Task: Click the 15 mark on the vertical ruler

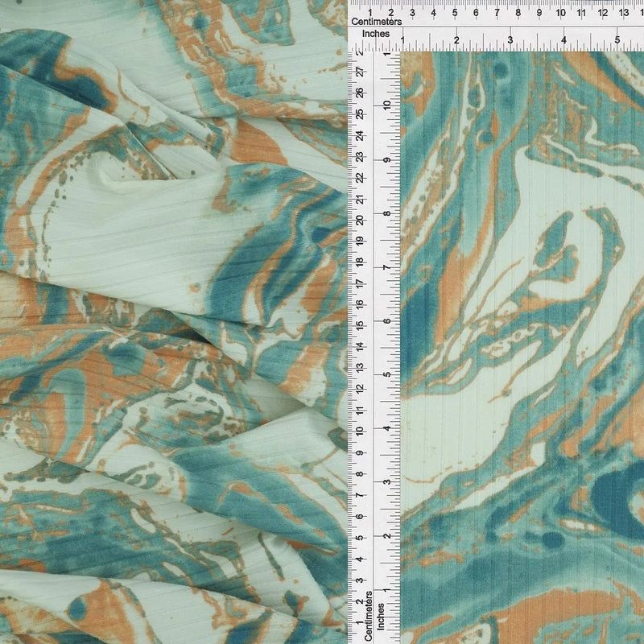Action: [360, 325]
